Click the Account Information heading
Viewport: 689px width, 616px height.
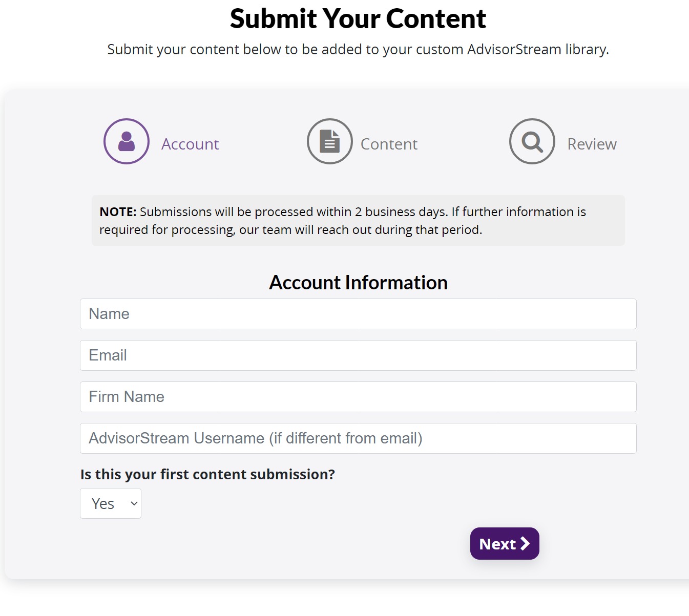(358, 283)
